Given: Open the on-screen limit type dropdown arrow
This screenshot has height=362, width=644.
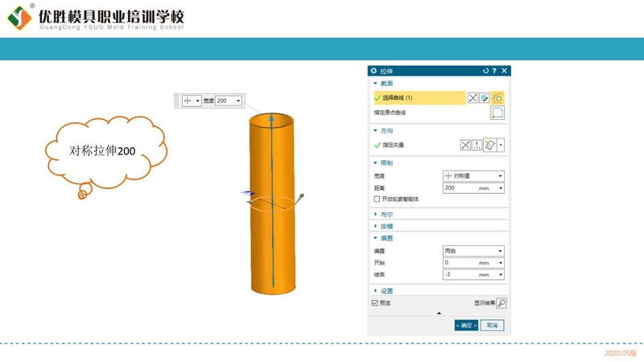Looking at the screenshot, I should (197, 101).
